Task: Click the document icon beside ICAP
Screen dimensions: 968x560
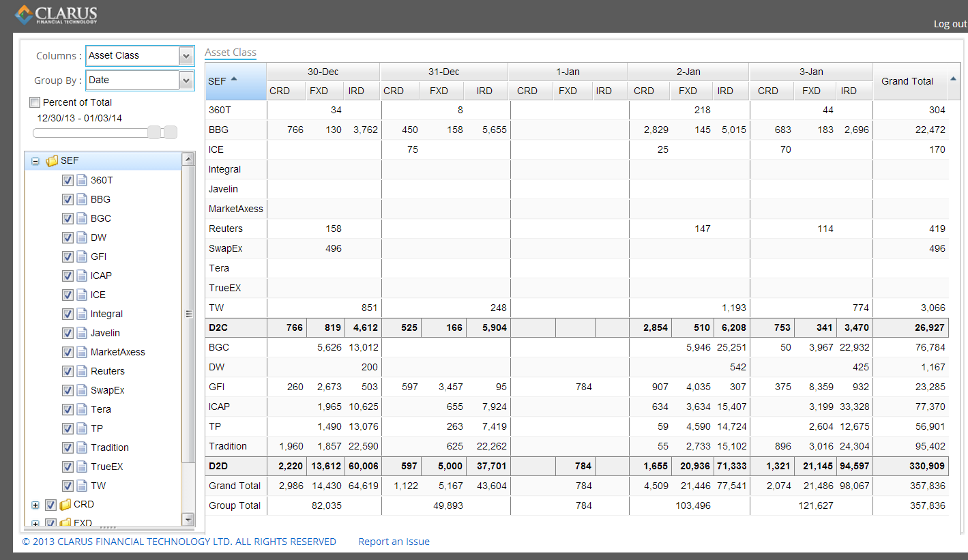Action: pyautogui.click(x=82, y=276)
